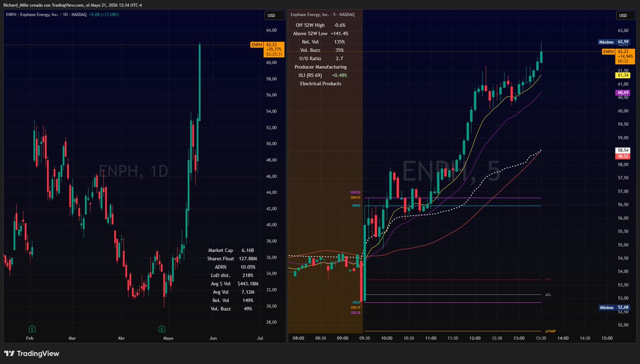
Task: Select the orange ENPH price label on daily chart
Action: 267,50
